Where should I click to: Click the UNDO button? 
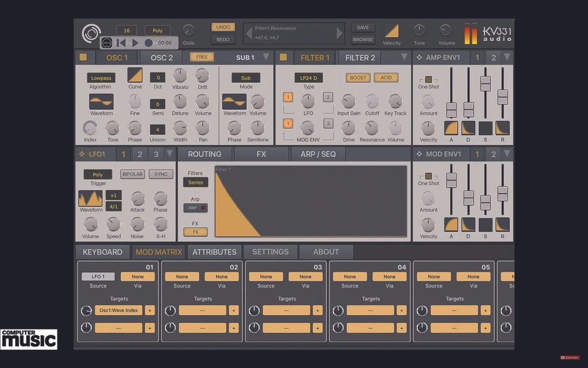click(x=223, y=27)
